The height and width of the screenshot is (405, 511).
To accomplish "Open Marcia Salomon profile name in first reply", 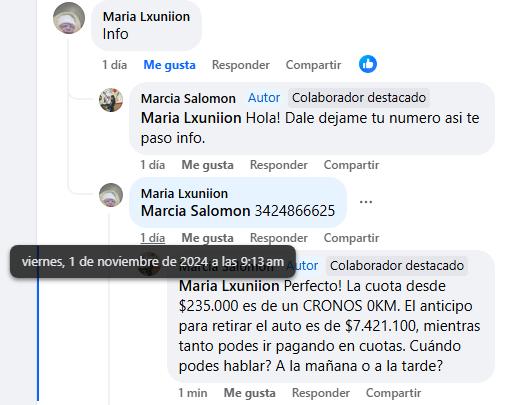I will [188, 98].
